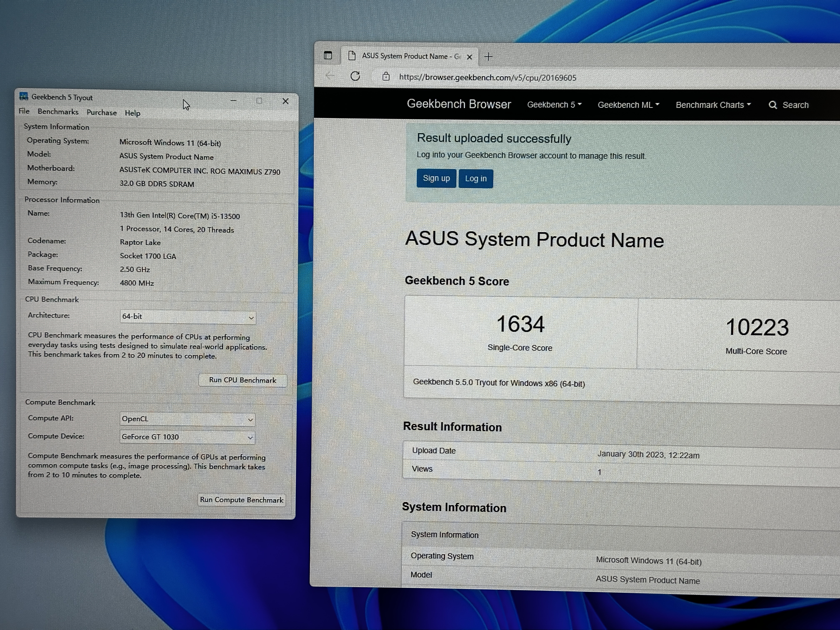Click '32.0 GB DDR5 SDRAM' memory value
The height and width of the screenshot is (630, 840).
point(157,184)
